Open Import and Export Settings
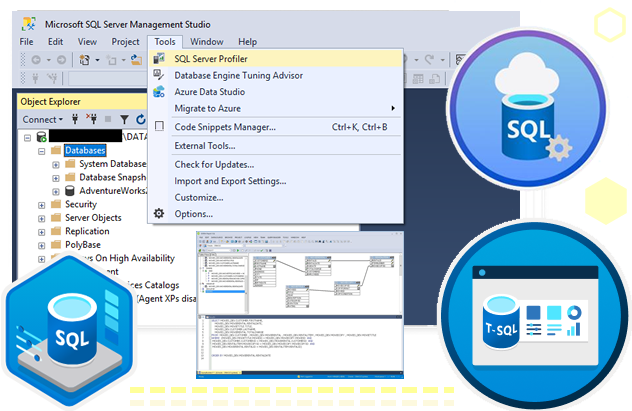Viewport: 632px width, 411px height. click(x=276, y=181)
